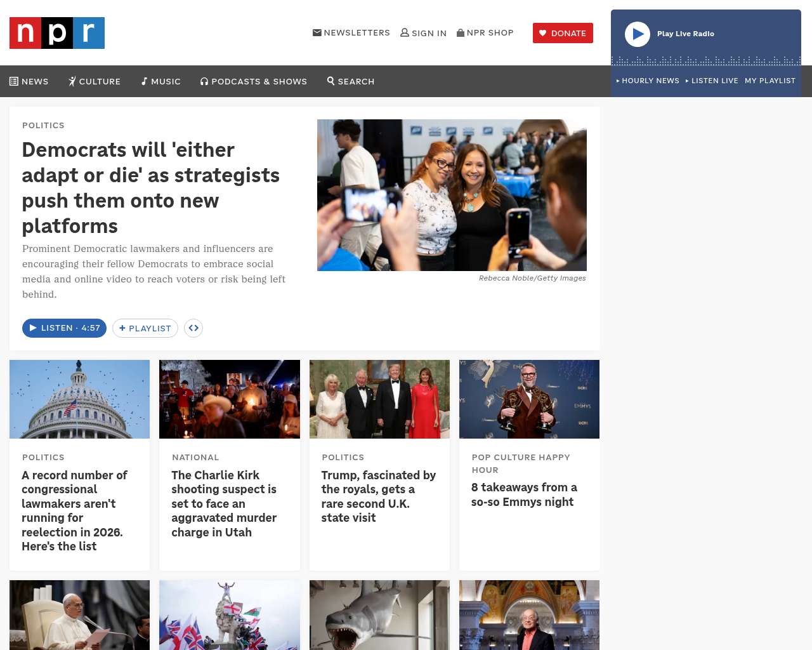The width and height of the screenshot is (812, 650).
Task: Open the man in ornate hall thumbnail
Action: click(529, 615)
